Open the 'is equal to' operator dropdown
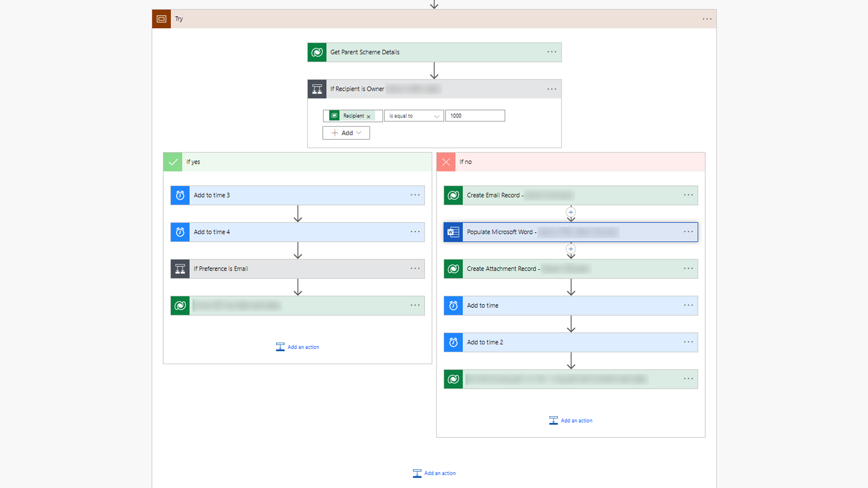 [414, 116]
